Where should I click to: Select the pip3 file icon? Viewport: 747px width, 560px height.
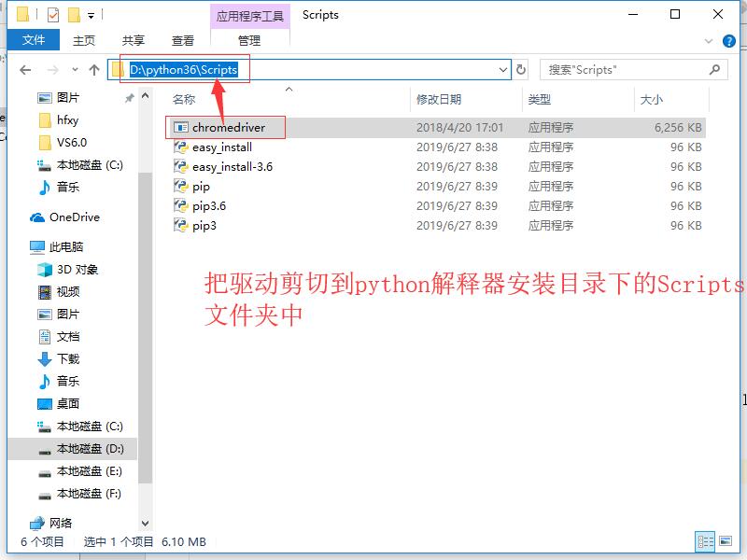coord(181,225)
